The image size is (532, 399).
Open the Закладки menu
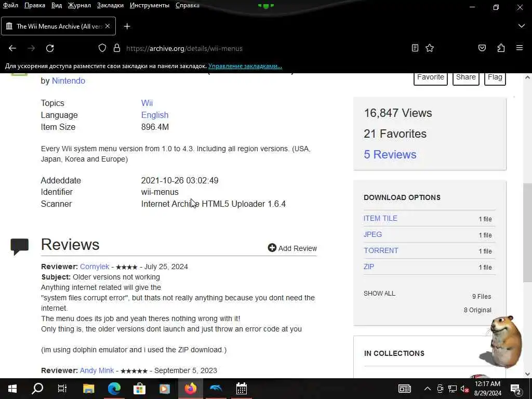pos(110,5)
